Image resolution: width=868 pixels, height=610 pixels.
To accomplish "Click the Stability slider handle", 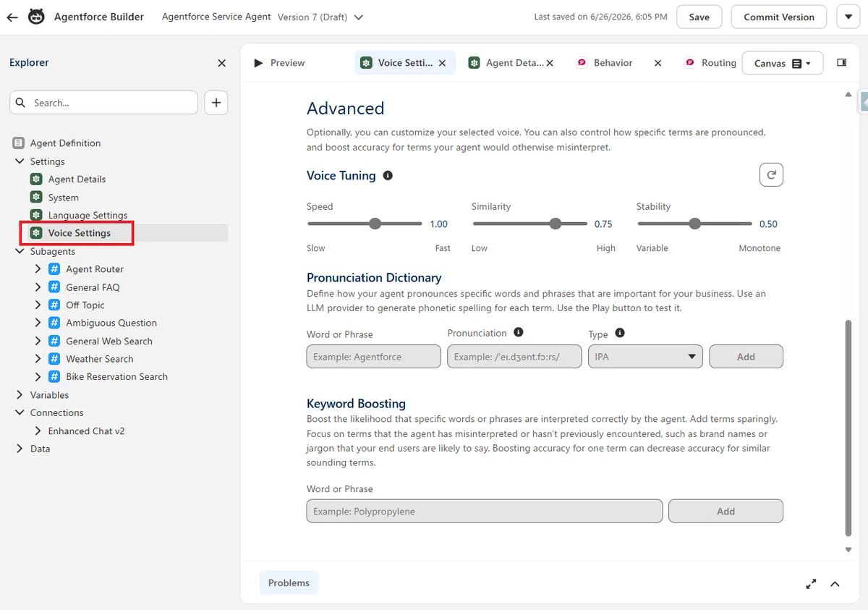I will [695, 224].
